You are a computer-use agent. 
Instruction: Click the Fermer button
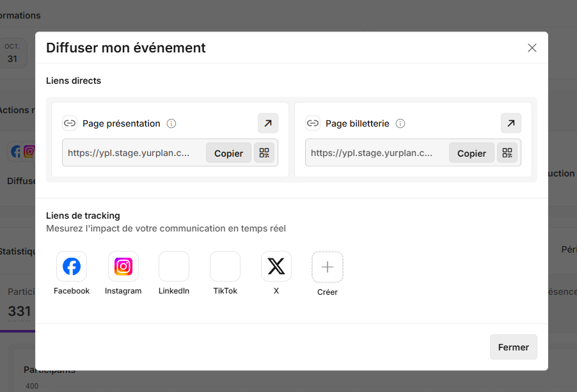[513, 347]
